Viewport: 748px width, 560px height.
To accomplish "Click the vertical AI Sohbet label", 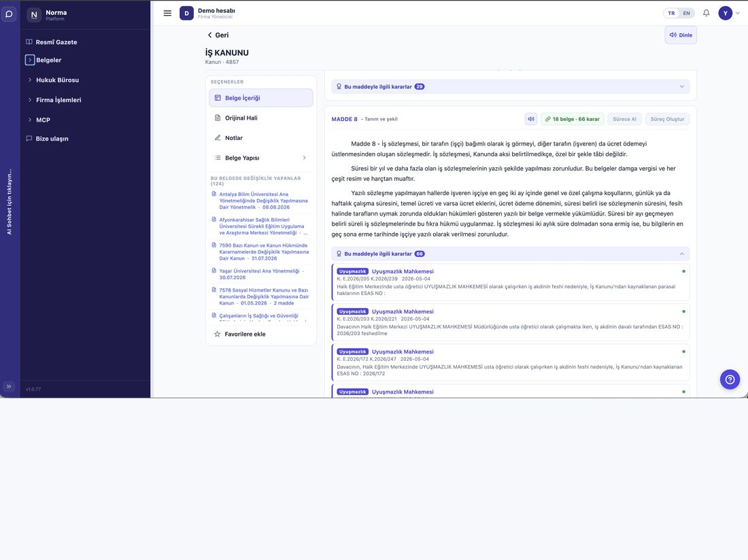I will coord(9,202).
